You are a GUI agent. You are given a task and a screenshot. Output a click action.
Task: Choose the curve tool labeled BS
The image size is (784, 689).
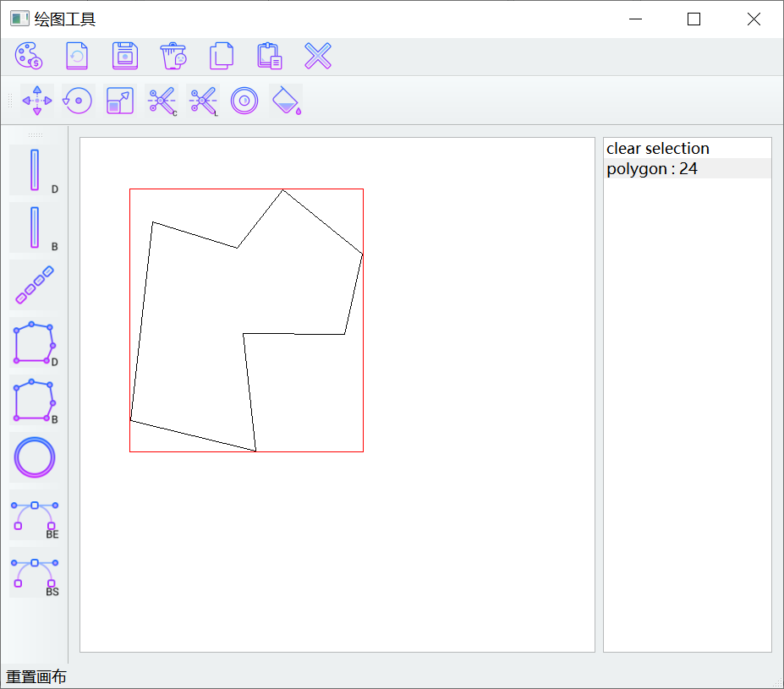pos(35,572)
